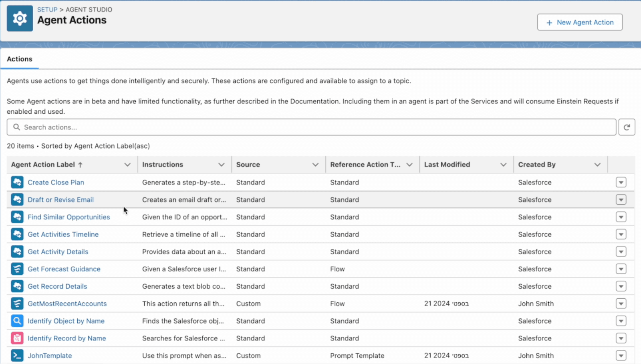This screenshot has height=364, width=641.
Task: Expand the Source column header menu
Action: click(x=315, y=165)
